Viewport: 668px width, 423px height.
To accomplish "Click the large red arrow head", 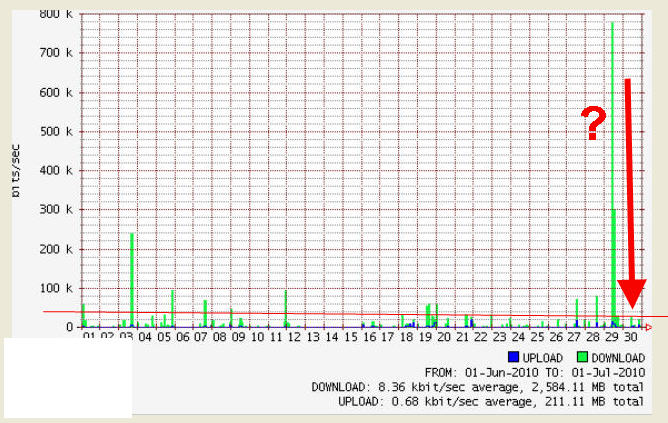I will coord(631,295).
